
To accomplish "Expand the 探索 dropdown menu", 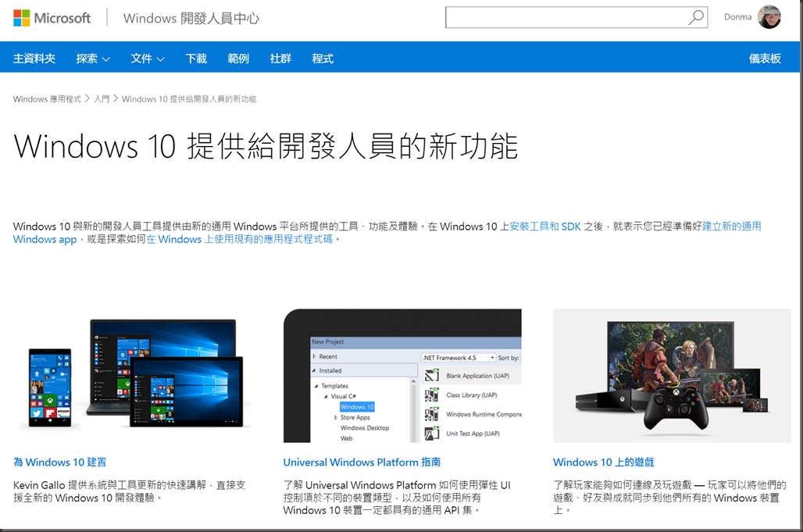I will [93, 59].
